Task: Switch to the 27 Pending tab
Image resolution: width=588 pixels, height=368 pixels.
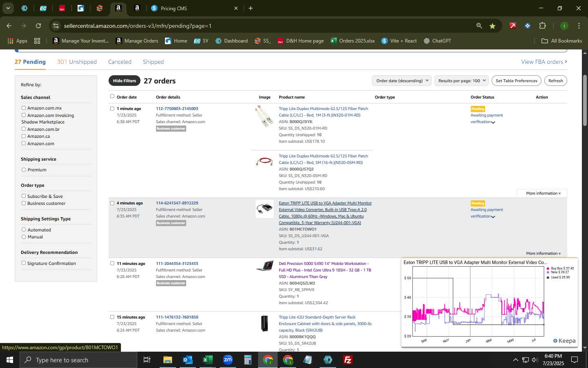Action: pos(30,62)
